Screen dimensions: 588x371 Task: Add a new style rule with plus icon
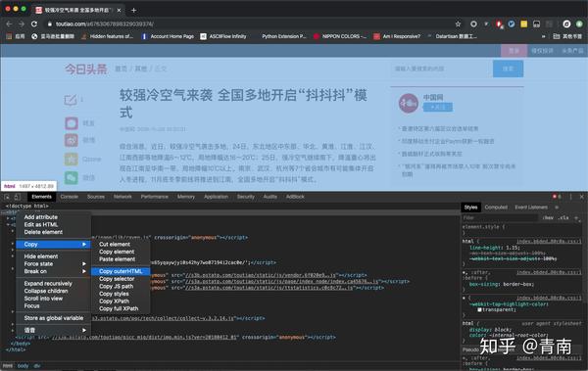click(x=576, y=217)
